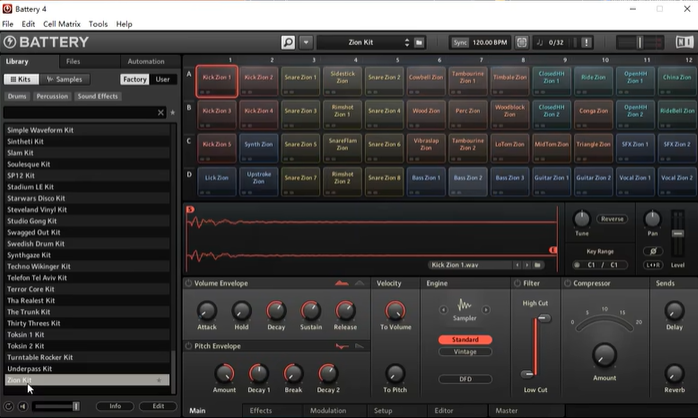This screenshot has width=698, height=418.
Task: Filter by the Percussion tag
Action: coord(52,96)
